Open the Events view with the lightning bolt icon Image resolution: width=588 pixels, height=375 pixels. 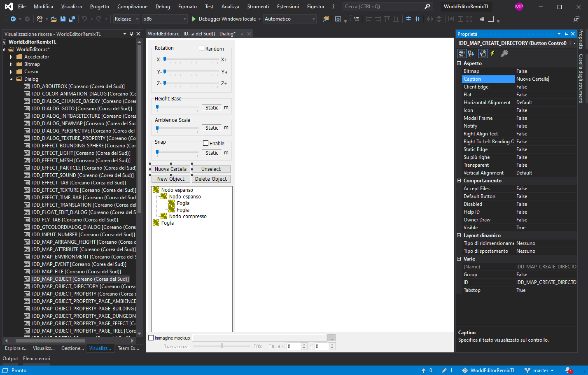point(492,54)
